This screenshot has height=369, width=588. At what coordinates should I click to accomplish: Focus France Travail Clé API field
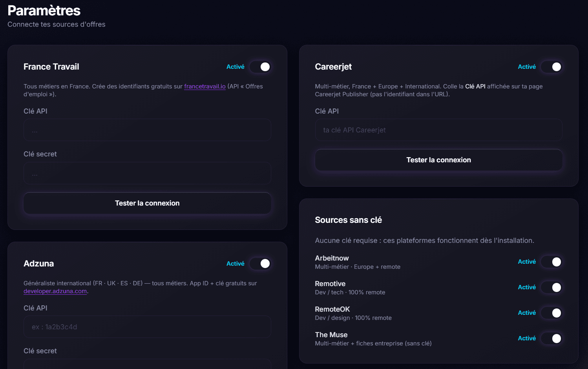click(x=147, y=130)
